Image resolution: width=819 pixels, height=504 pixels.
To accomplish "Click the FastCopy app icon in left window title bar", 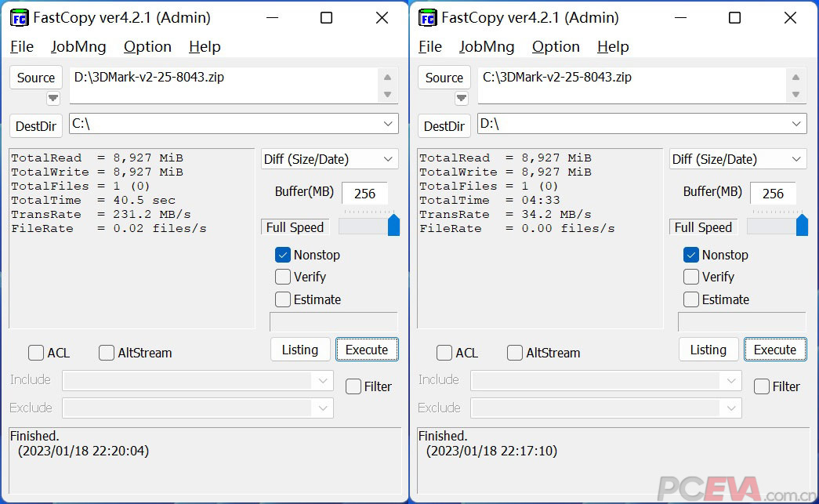I will [19, 17].
